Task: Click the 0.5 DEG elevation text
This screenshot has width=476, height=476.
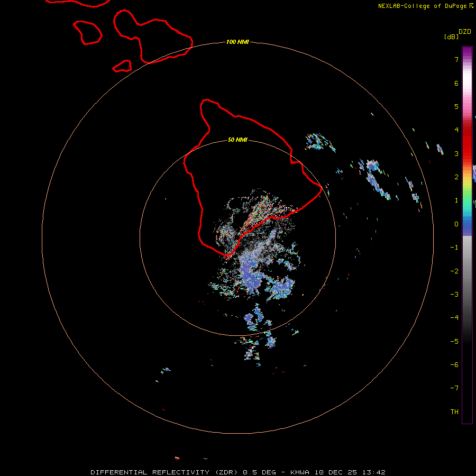Action: [259, 472]
